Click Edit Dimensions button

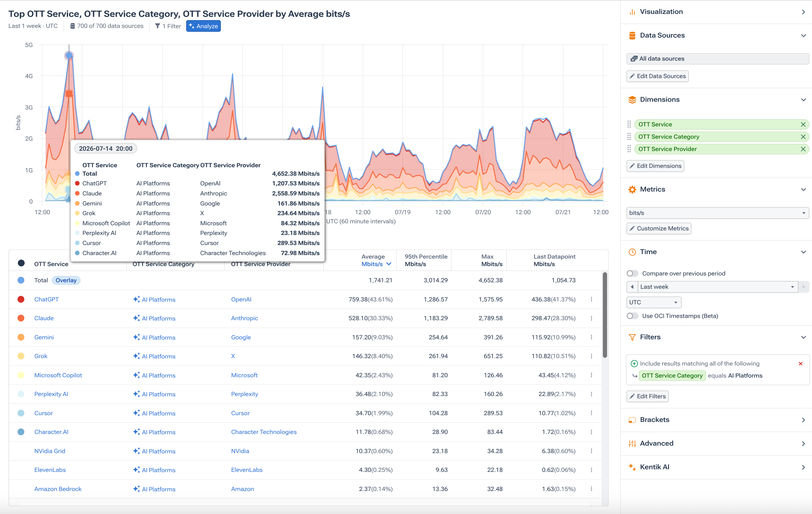click(x=655, y=166)
